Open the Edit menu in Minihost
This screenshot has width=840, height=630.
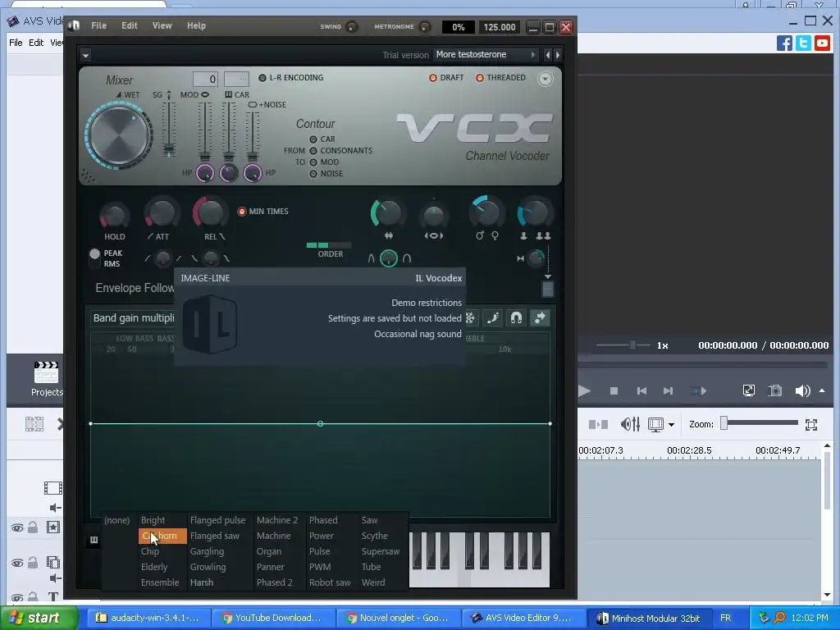pos(129,25)
